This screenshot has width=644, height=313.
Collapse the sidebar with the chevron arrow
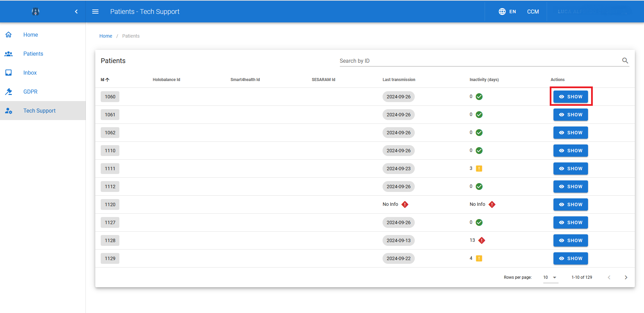point(76,12)
